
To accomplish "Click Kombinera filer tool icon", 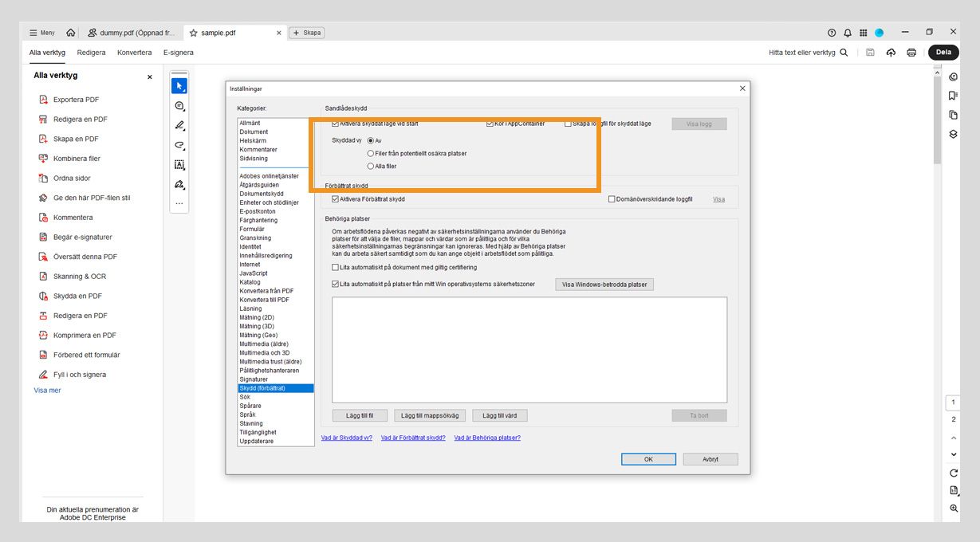I will [45, 159].
